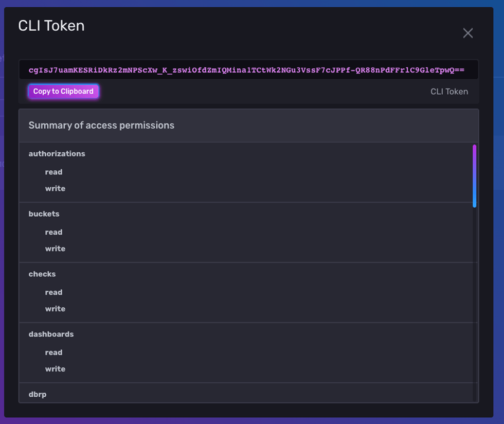The width and height of the screenshot is (504, 424).
Task: Click read under checks
Action: 53,292
